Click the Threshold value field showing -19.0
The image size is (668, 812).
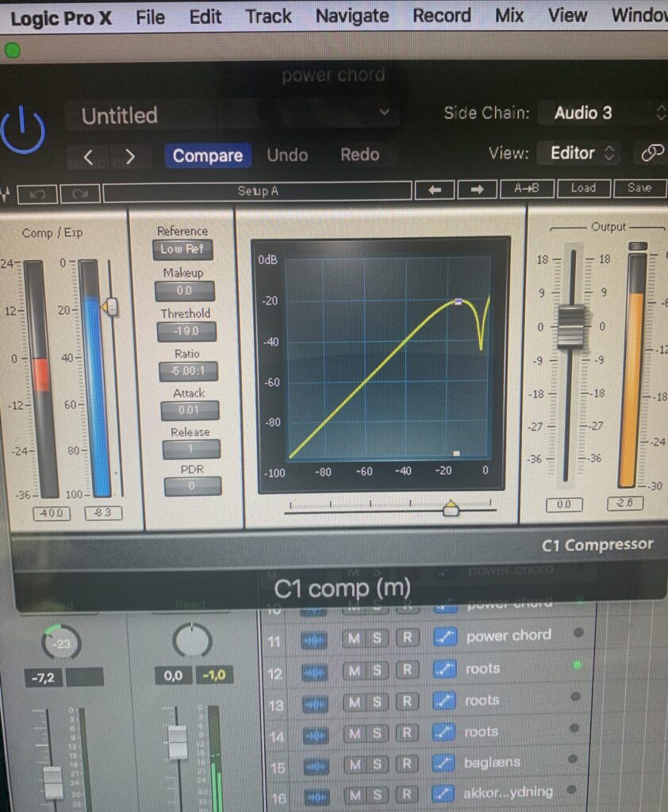click(186, 331)
